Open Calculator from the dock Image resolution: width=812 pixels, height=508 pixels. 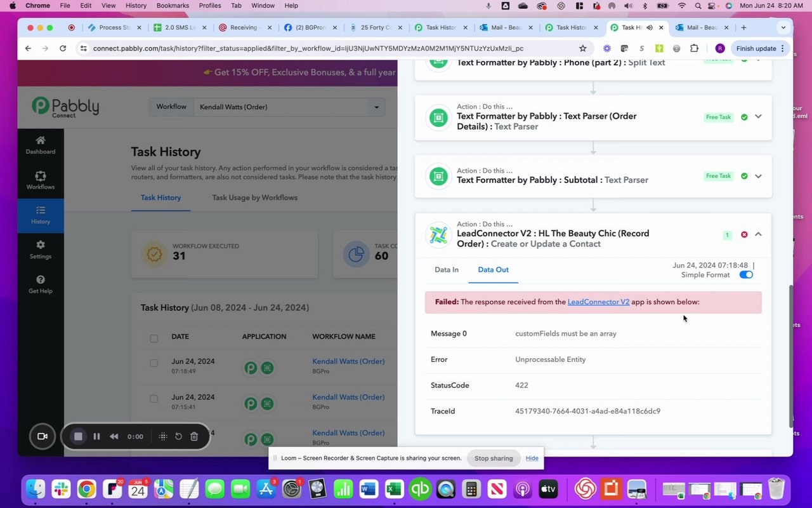[471, 489]
